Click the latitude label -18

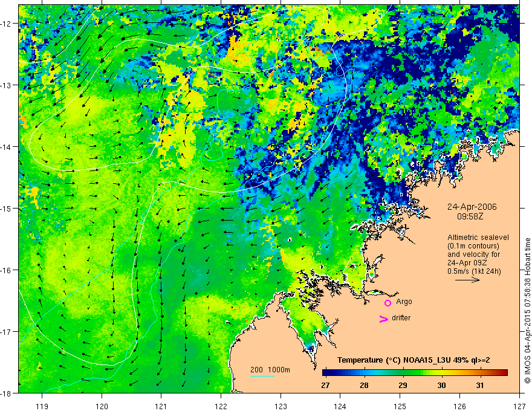coord(7,393)
